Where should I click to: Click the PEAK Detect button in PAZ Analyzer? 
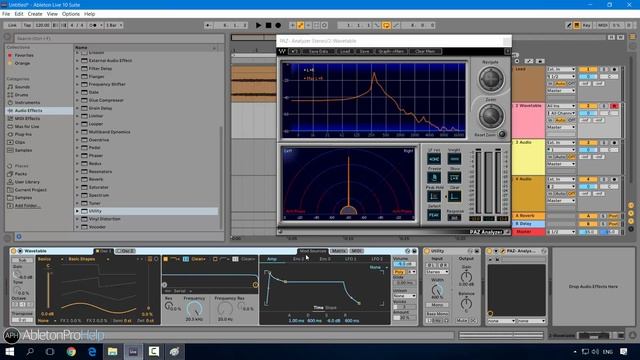coord(434,215)
